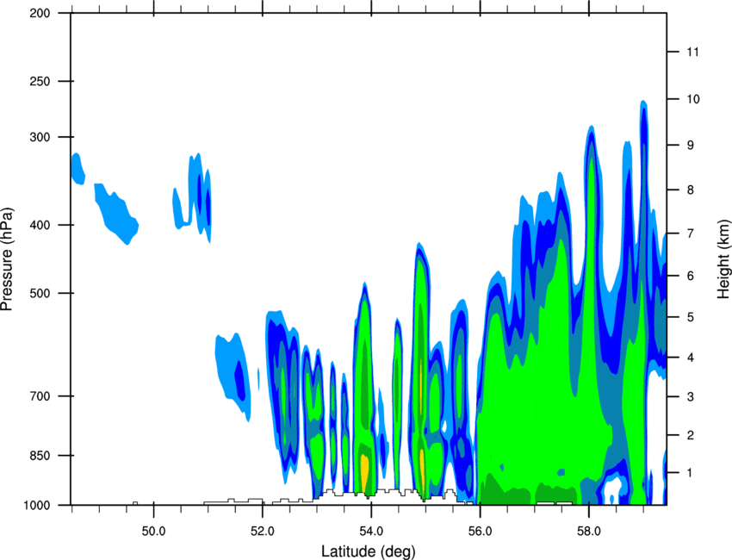Click the 52.0 latitude label
This screenshot has height=560, width=732.
[263, 532]
